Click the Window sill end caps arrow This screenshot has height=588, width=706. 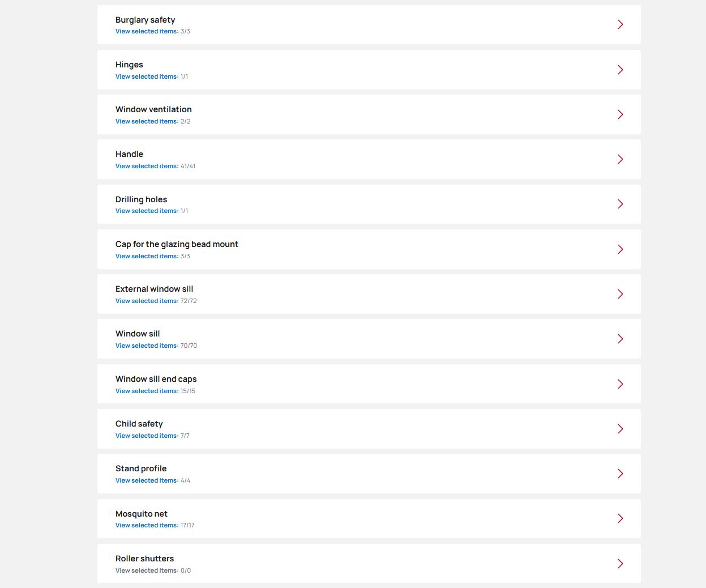click(x=620, y=384)
